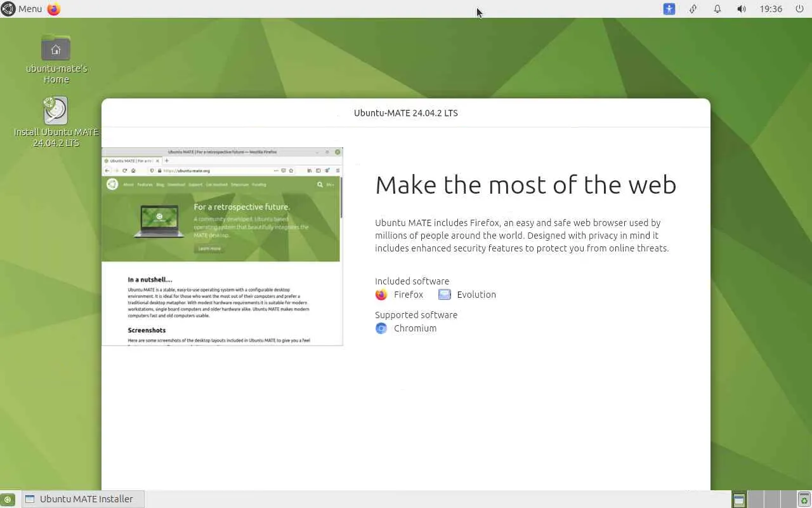Switch to the first workspace with the window
The width and height of the screenshot is (812, 508).
click(739, 499)
